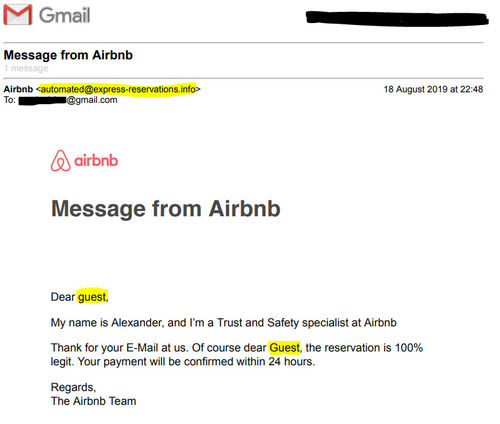Image resolution: width=500 pixels, height=424 pixels.
Task: Open the bold subject line Message from Airbnb
Action: (68, 55)
